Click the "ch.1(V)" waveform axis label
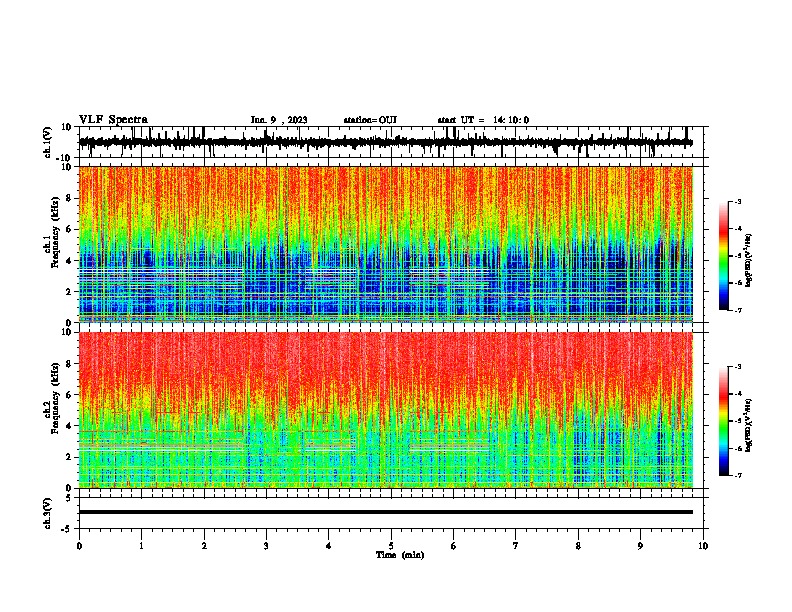 [48, 142]
